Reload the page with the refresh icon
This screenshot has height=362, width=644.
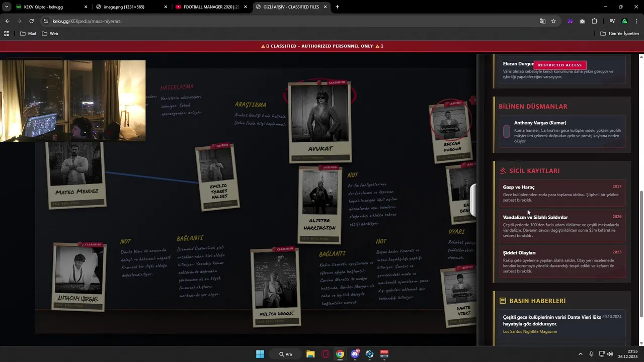[31, 21]
